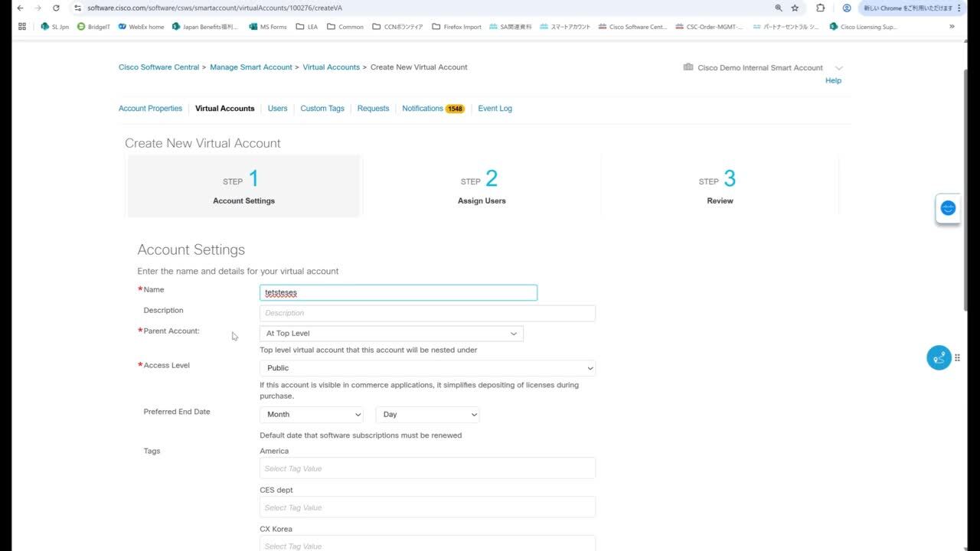Viewport: 980px width, 551px height.
Task: Open the MS Forms bookmark
Action: [x=268, y=26]
